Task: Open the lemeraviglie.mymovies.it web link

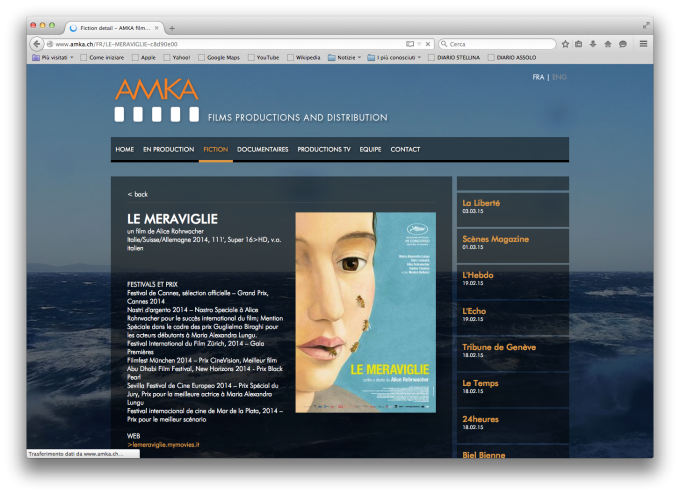Action: [x=163, y=445]
